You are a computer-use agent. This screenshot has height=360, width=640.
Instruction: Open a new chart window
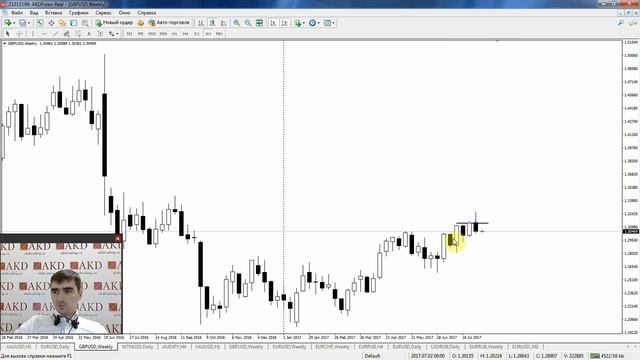tap(7, 23)
